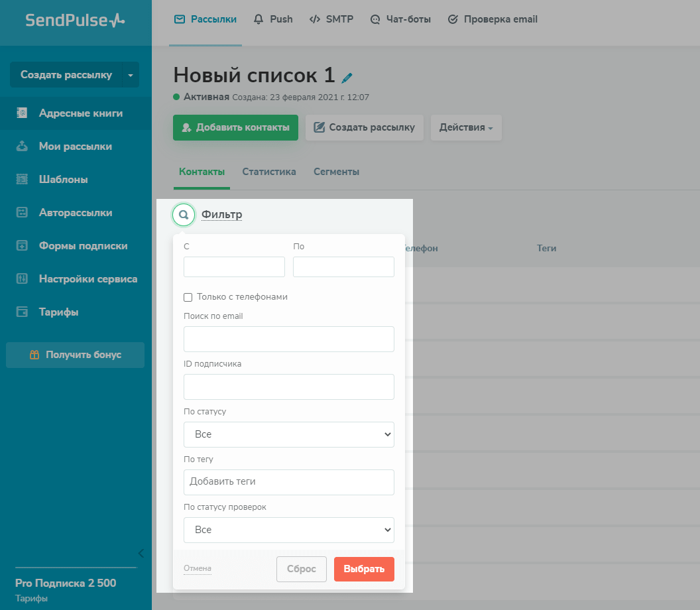This screenshot has width=700, height=610.
Task: Enable the Только с телефонами checkbox
Action: [188, 297]
